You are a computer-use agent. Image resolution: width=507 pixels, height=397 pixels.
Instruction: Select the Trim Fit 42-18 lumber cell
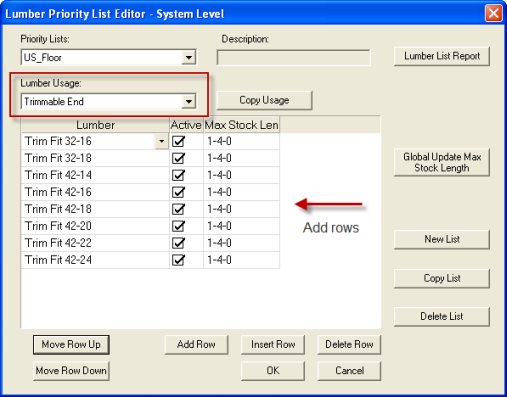[96, 209]
